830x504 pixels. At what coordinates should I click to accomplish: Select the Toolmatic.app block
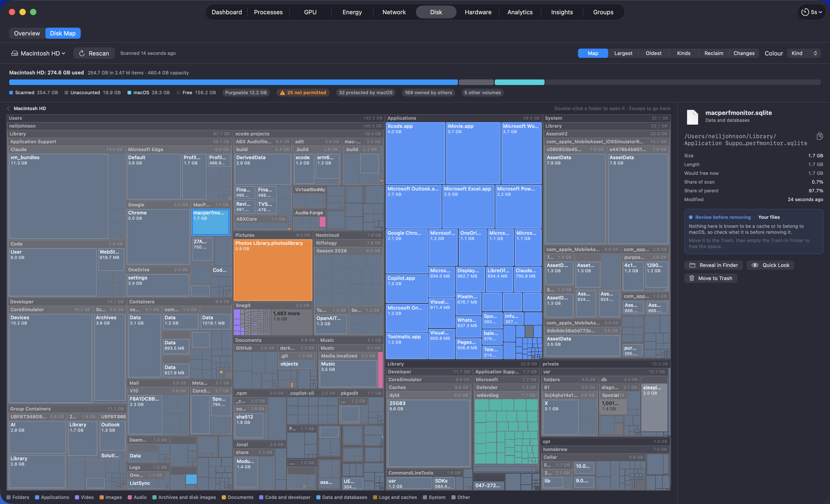coord(407,346)
